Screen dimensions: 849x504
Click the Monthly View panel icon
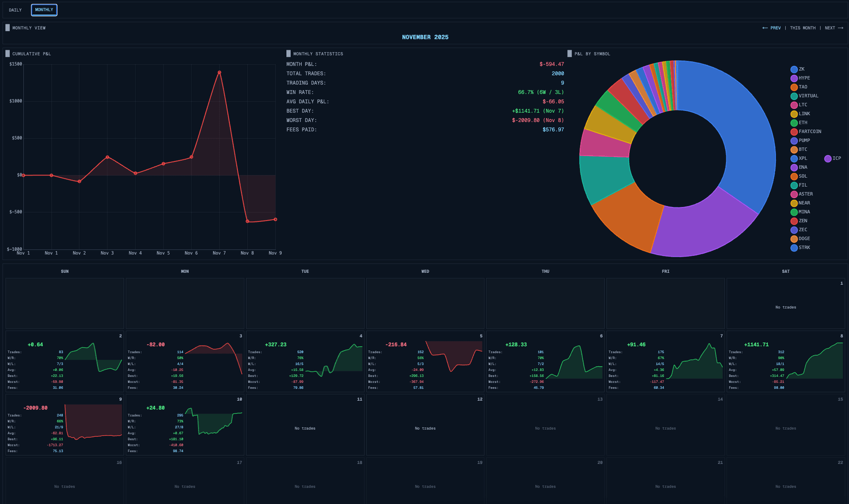click(x=8, y=27)
